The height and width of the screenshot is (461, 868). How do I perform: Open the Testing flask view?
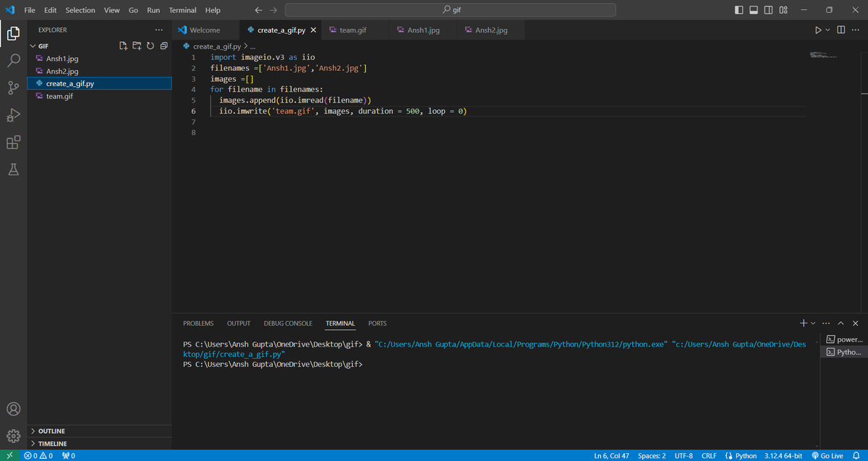pyautogui.click(x=13, y=169)
